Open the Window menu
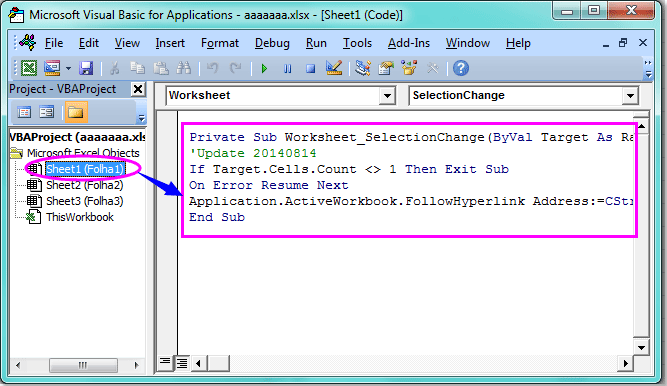 tap(467, 43)
